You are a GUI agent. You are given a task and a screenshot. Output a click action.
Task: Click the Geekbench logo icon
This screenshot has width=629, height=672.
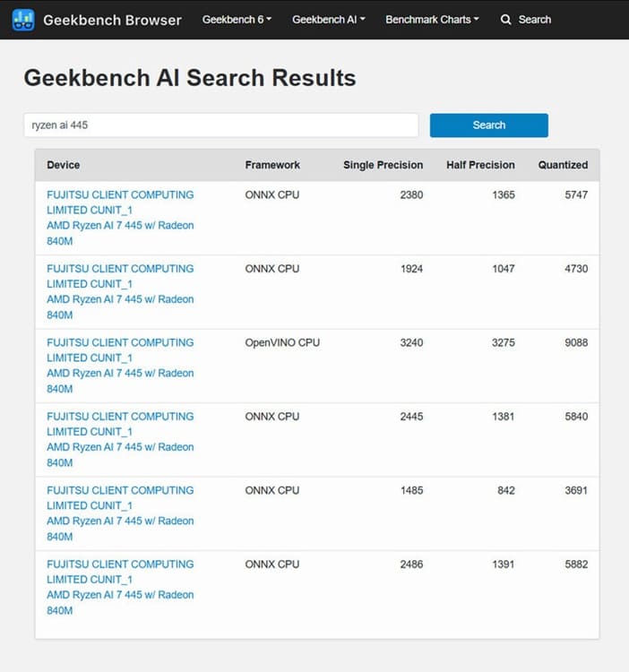tap(23, 19)
